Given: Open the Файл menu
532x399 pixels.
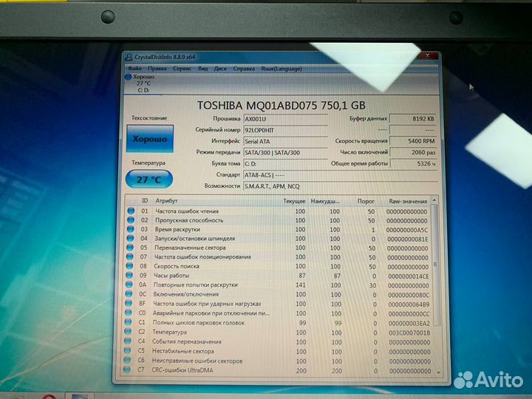Looking at the screenshot, I should [x=134, y=69].
